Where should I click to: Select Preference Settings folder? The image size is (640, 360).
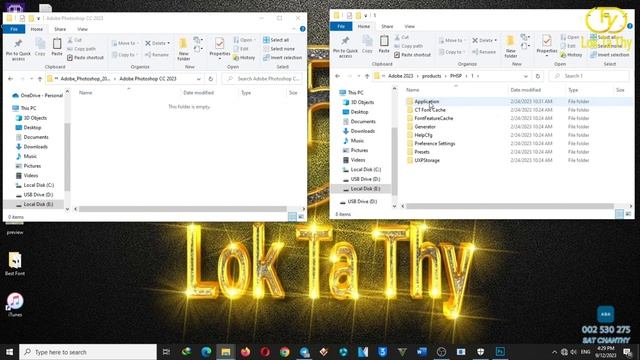pyautogui.click(x=434, y=143)
